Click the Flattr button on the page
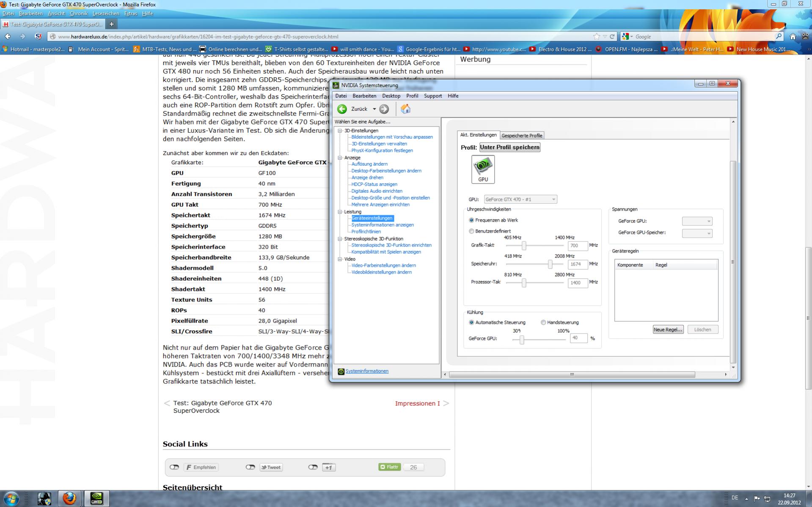The image size is (812, 507). pyautogui.click(x=390, y=467)
